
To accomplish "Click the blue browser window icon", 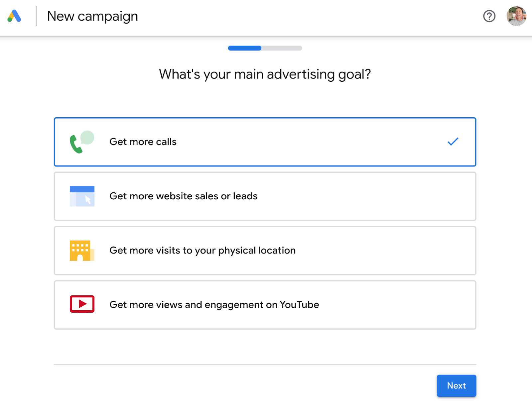I will 82,196.
